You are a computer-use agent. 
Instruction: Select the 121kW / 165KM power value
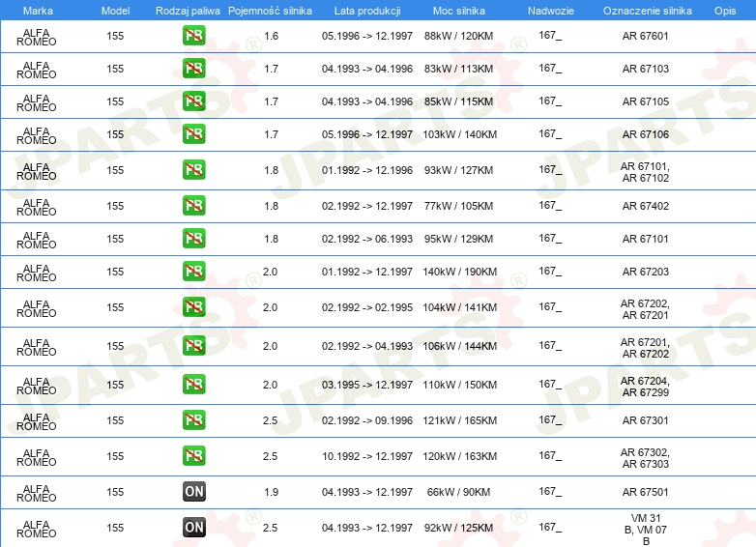tap(459, 420)
